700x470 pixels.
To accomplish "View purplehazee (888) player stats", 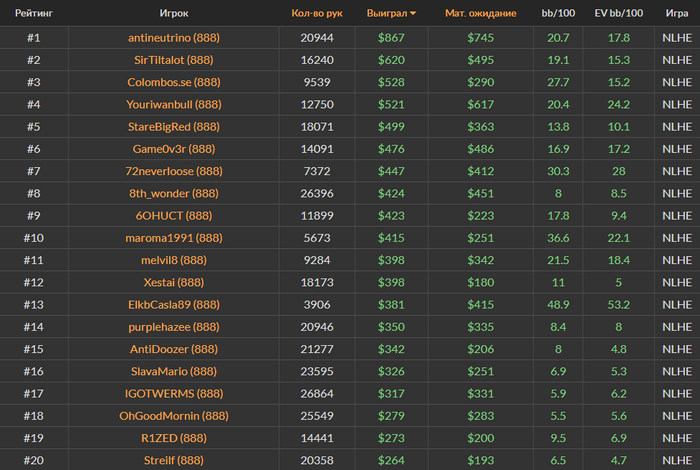I will (x=174, y=327).
